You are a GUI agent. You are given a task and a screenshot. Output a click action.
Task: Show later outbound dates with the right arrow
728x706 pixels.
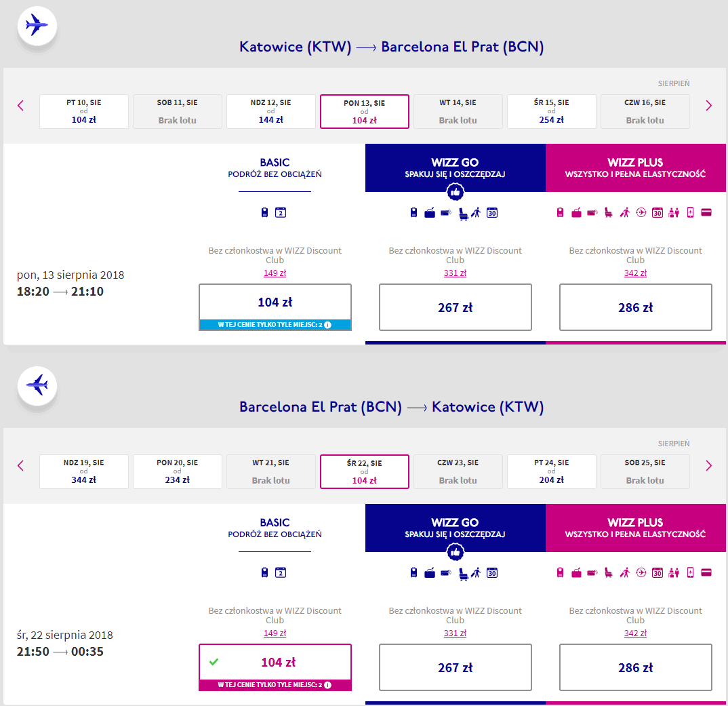click(x=708, y=106)
